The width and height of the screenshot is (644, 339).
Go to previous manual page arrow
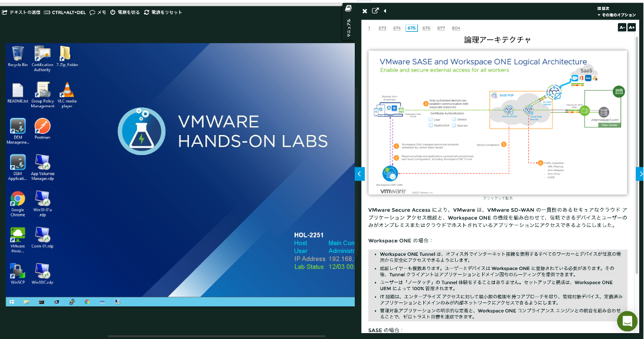tap(359, 174)
